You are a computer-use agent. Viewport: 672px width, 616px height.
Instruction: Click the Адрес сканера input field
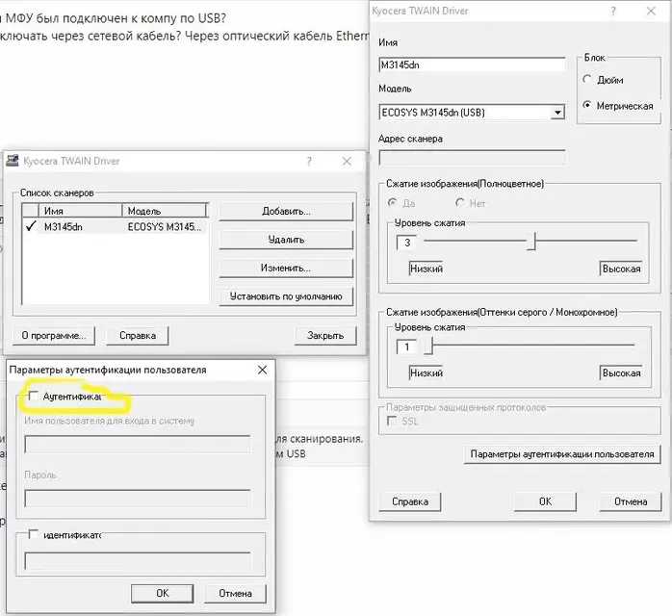[x=472, y=158]
